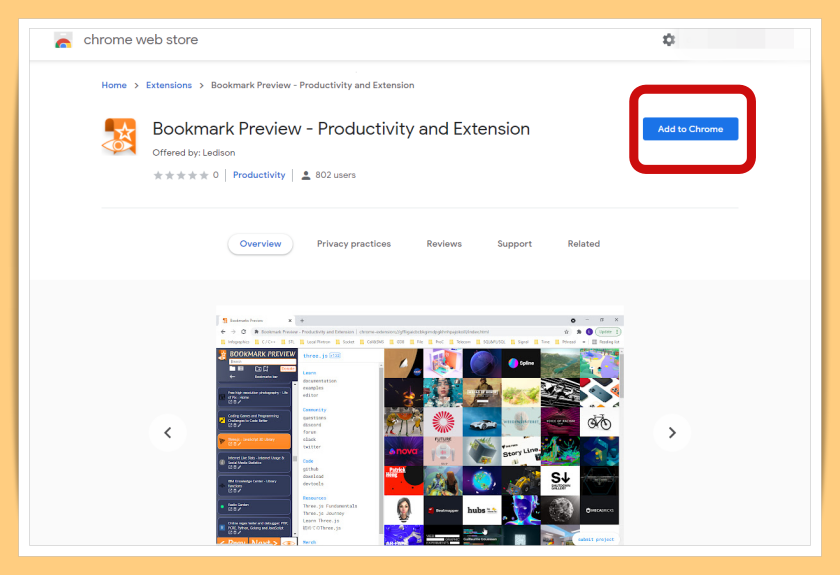The image size is (840, 575).
Task: Open Extensions breadcrumb link
Action: [169, 85]
